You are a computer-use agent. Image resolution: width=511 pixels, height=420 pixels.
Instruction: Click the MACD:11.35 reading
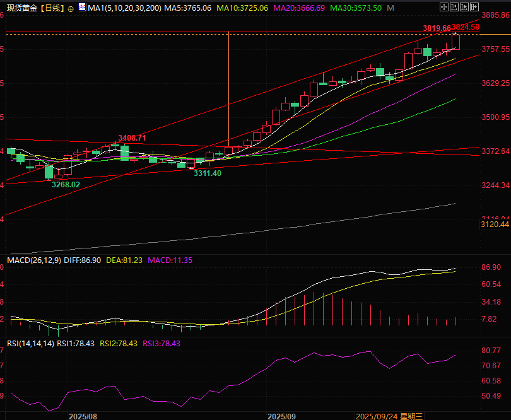pos(170,260)
